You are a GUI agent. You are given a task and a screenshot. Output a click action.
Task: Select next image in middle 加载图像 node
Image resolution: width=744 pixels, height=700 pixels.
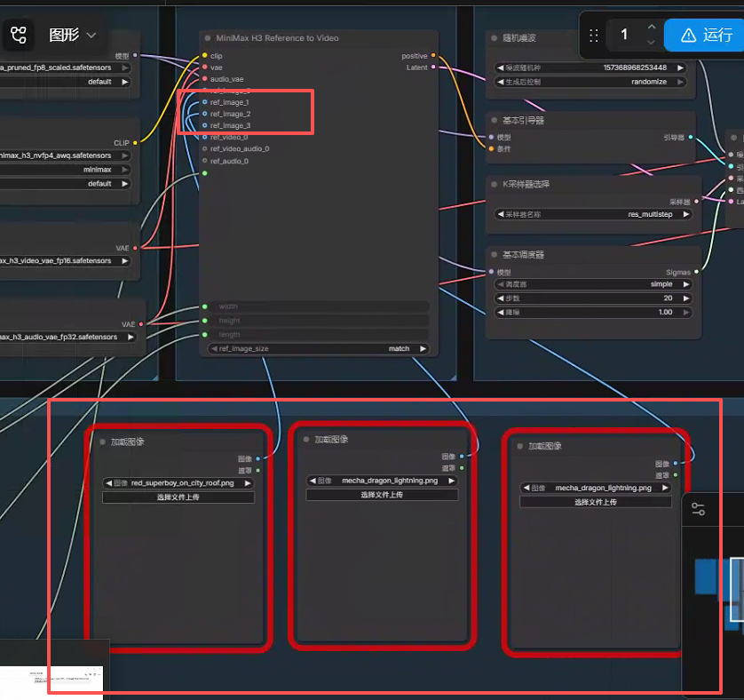452,481
